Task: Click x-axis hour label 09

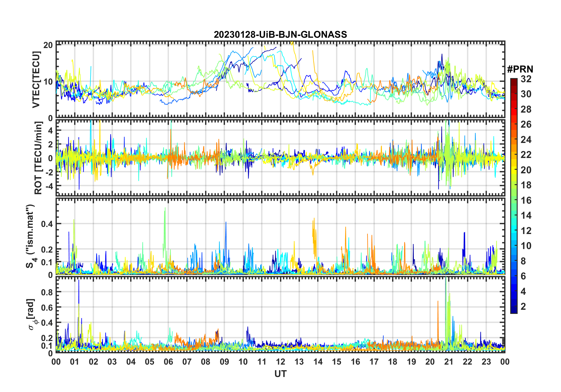Action: tap(224, 362)
